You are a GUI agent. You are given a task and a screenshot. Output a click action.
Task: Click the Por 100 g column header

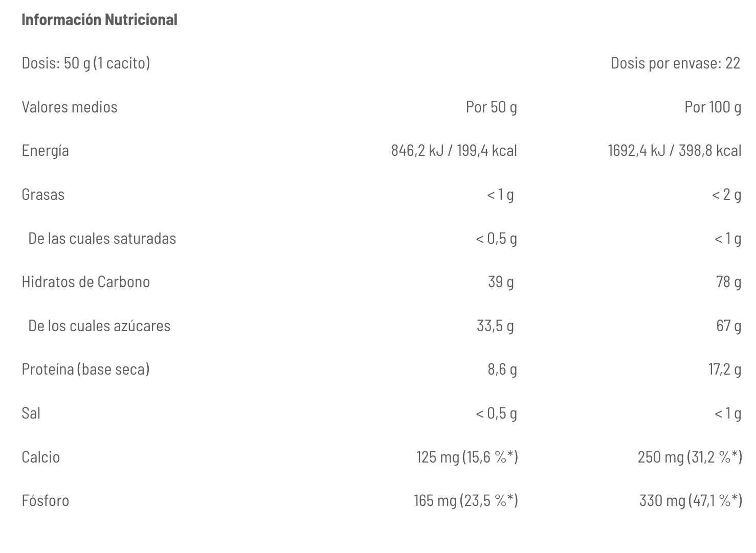713,107
